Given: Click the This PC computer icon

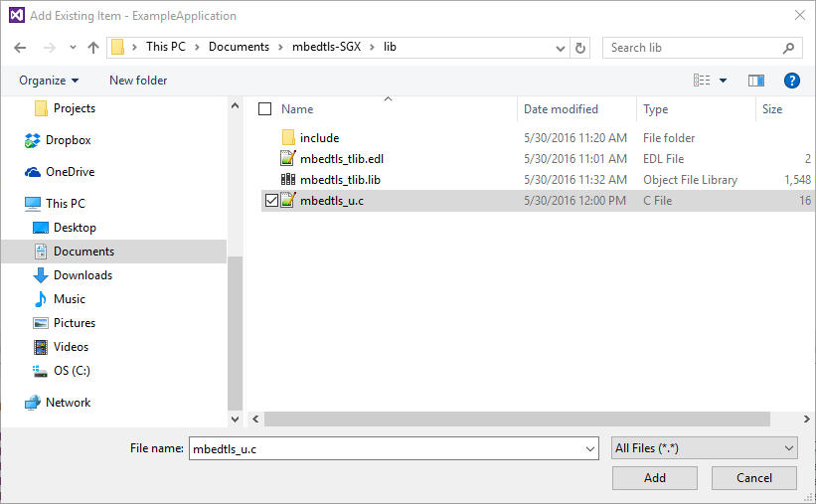Looking at the screenshot, I should click(x=32, y=204).
